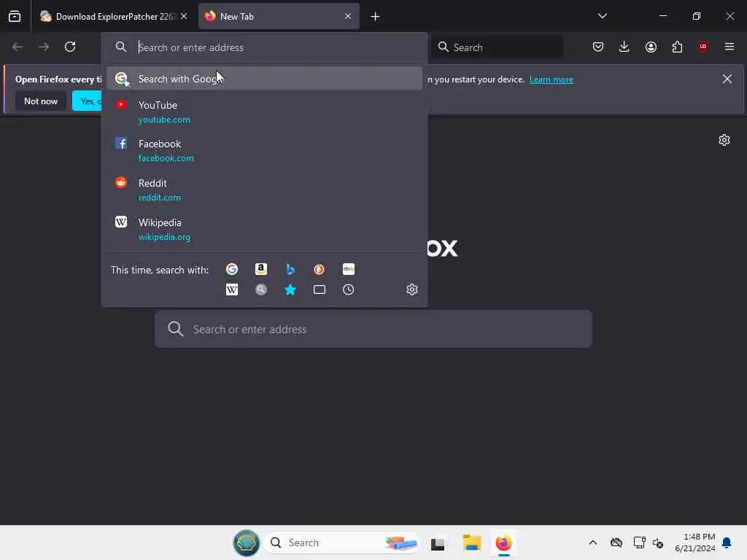Open the Wikipedia suggestion
The width and height of the screenshot is (747, 560).
click(x=264, y=229)
